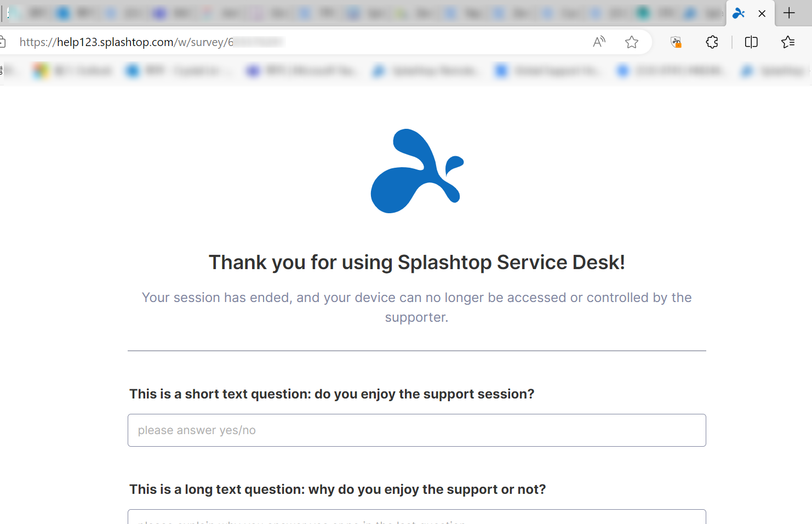Click the 'please answer yes/no' input field
This screenshot has height=524, width=812.
[x=416, y=430]
